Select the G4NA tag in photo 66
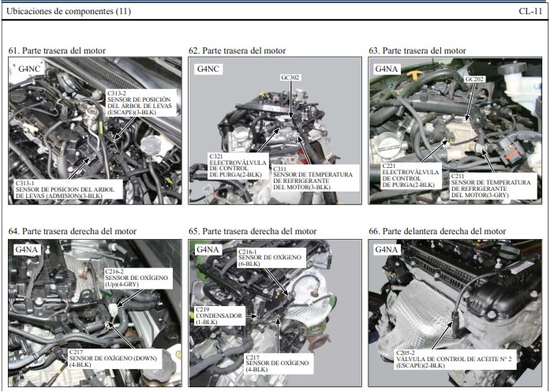The image size is (550, 392). (387, 250)
